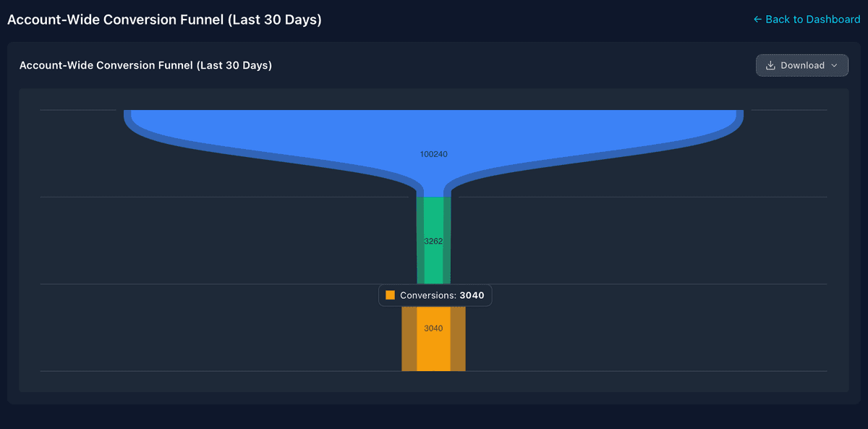Click the page heading Account-Wide Conversion Funnel
Image resolution: width=868 pixels, height=429 pixels.
163,20
